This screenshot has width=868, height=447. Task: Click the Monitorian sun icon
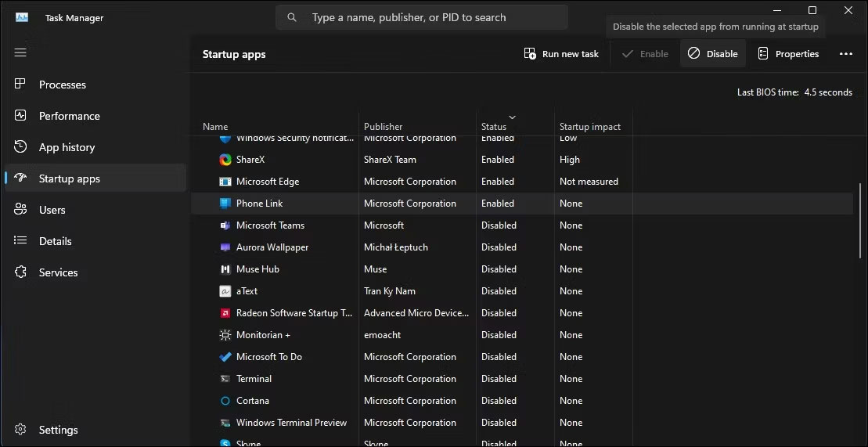[225, 335]
